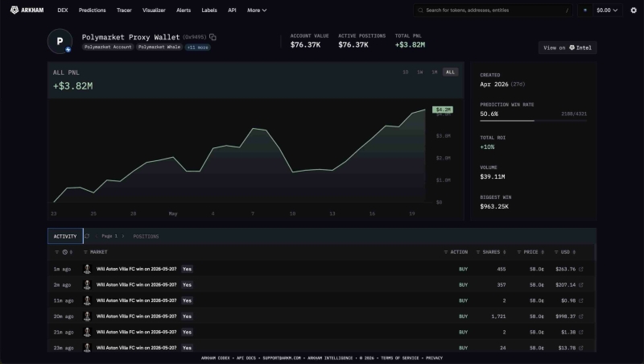Viewport: 644px width, 364px height.
Task: Open Aston Villa market in 2m ago row
Action: click(136, 285)
